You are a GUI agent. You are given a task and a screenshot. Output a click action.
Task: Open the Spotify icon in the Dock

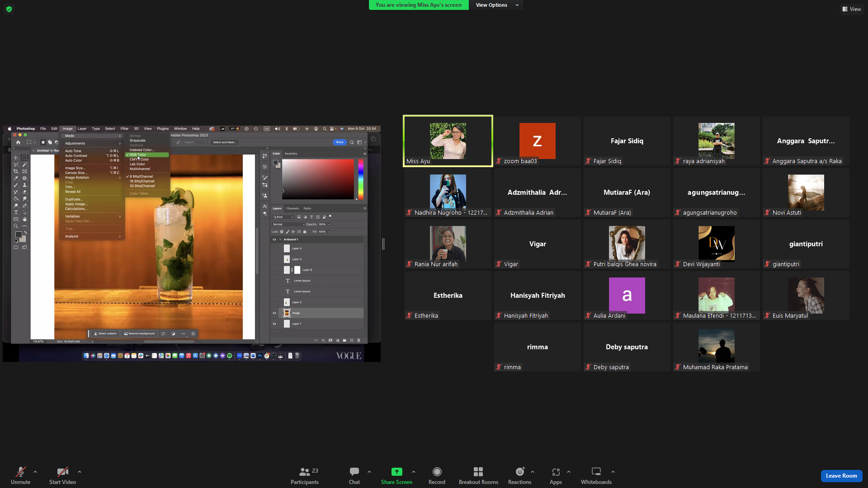(230, 356)
